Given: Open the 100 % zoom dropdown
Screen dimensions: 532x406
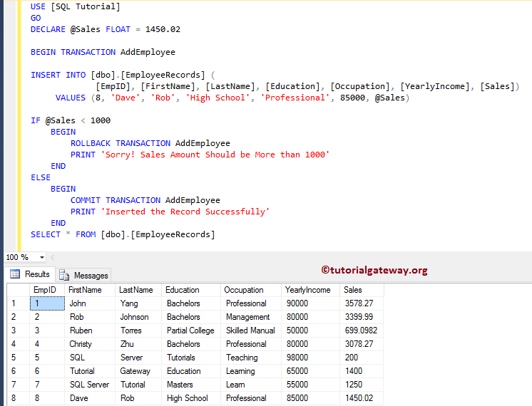Looking at the screenshot, I should point(42,257).
